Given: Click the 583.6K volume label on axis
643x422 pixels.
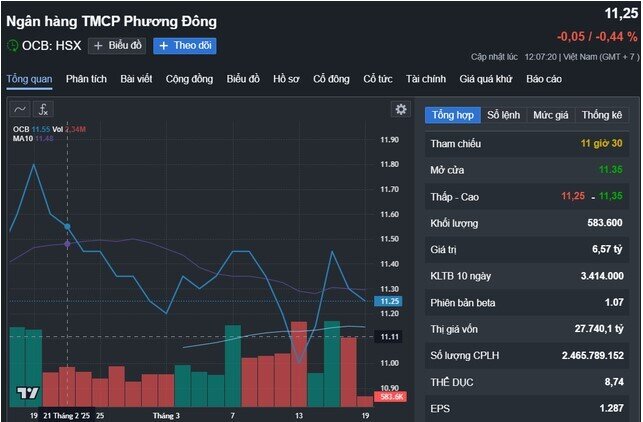Looking at the screenshot, I should click(x=390, y=397).
